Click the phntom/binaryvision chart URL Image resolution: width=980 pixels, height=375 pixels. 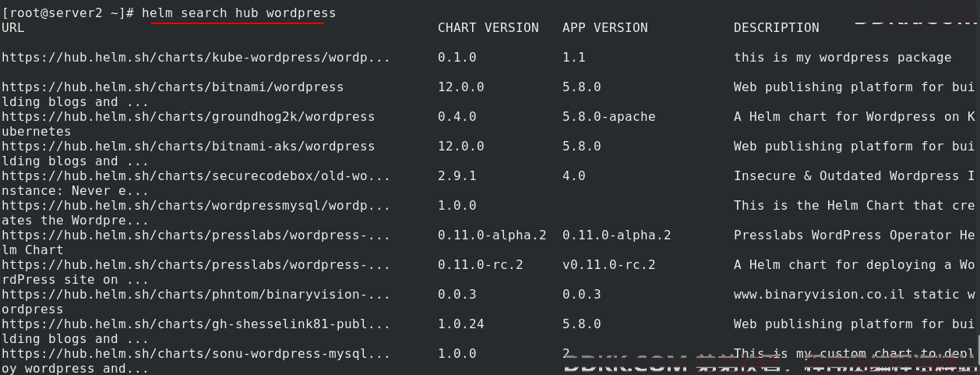coord(196,294)
